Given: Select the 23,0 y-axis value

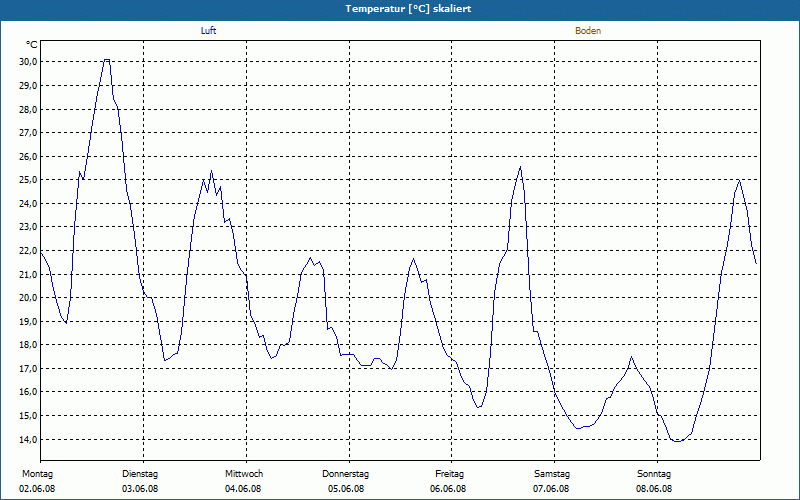Looking at the screenshot, I should tap(29, 227).
